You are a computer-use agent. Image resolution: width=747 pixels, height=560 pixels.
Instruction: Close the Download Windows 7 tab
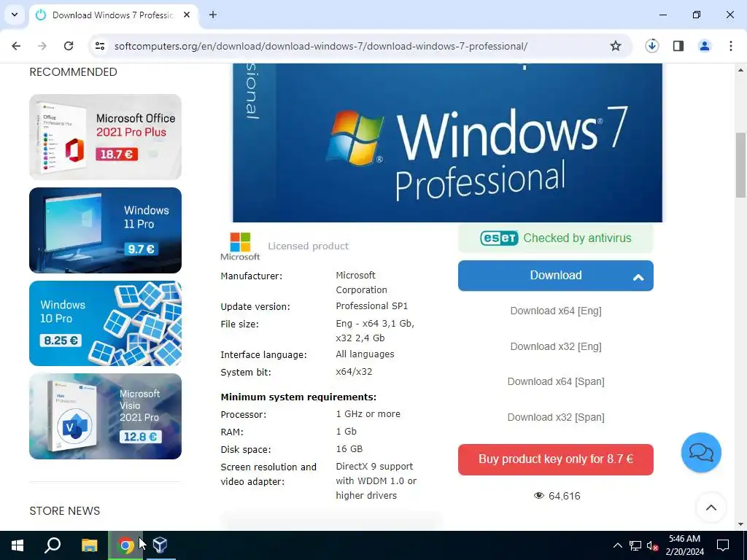click(187, 15)
